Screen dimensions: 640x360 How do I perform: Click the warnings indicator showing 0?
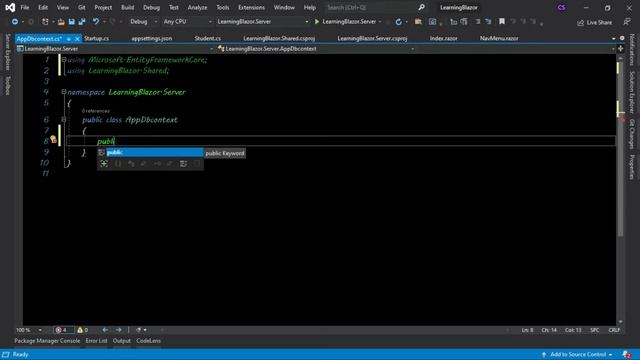click(x=83, y=330)
